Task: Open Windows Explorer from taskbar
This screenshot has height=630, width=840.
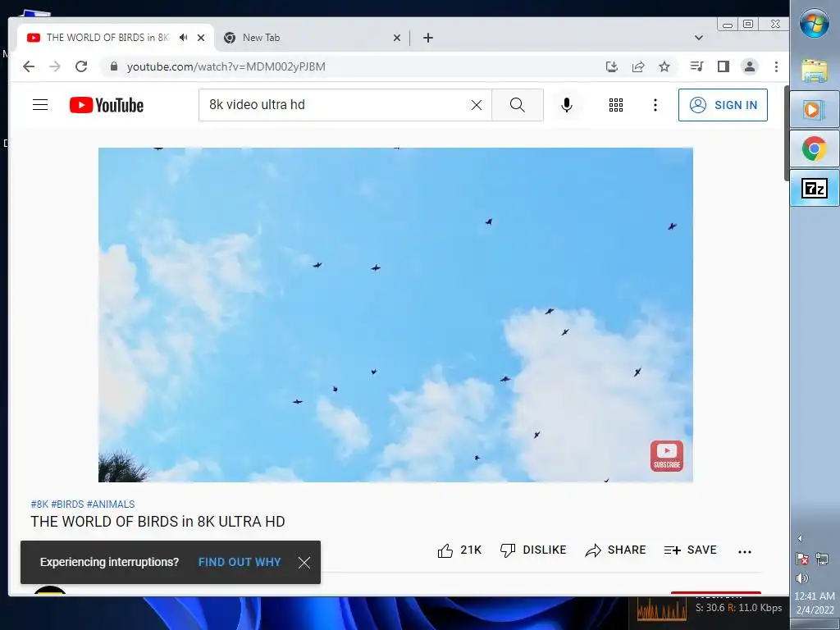Action: click(815, 71)
